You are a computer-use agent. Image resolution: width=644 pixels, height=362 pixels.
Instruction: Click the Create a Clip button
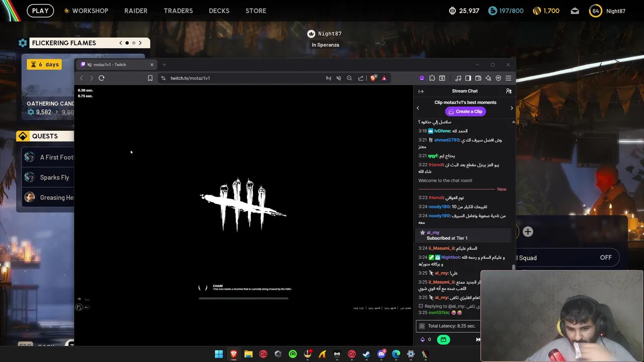465,112
